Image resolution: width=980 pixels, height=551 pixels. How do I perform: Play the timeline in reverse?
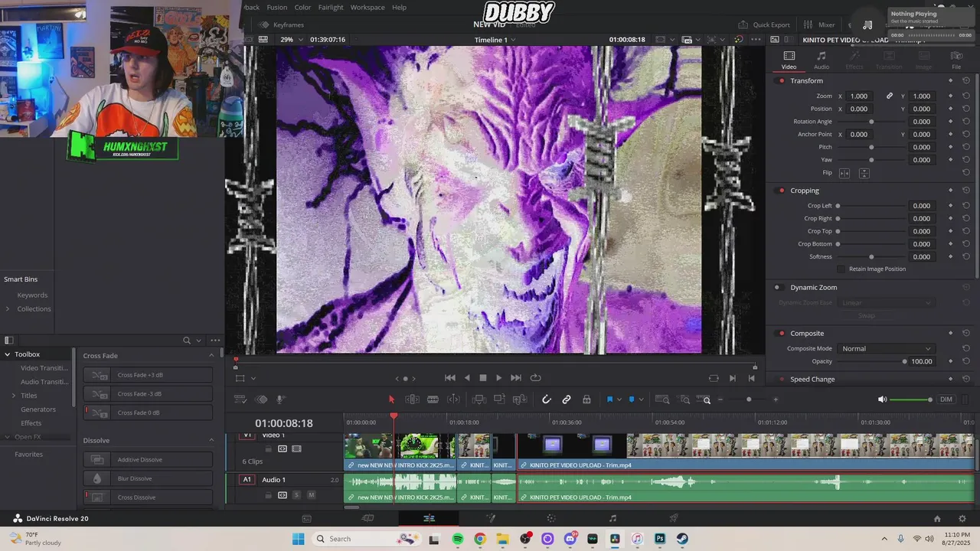click(467, 377)
